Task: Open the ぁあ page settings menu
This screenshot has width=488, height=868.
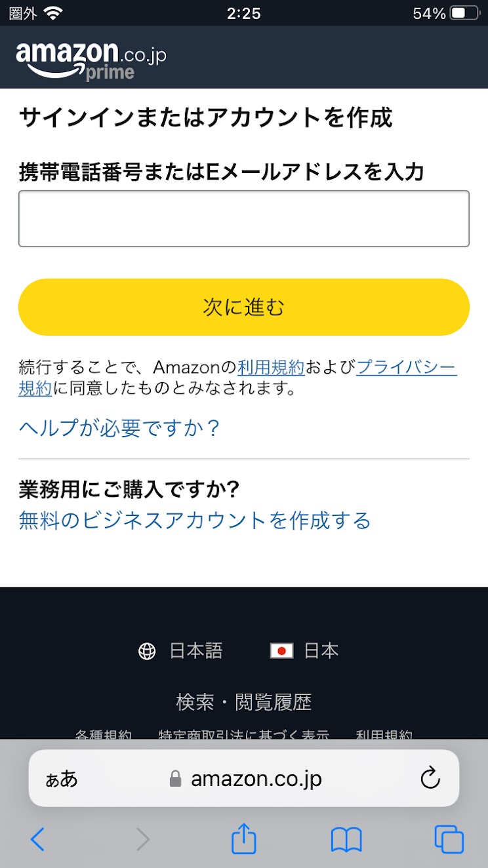Action: click(x=62, y=779)
